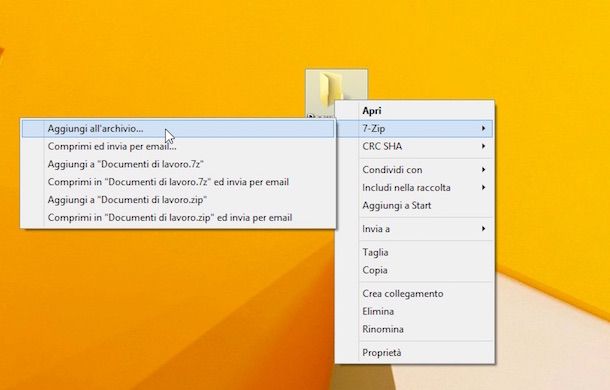Open the 7-Zip menu entry
610x390 pixels.
[x=415, y=128]
